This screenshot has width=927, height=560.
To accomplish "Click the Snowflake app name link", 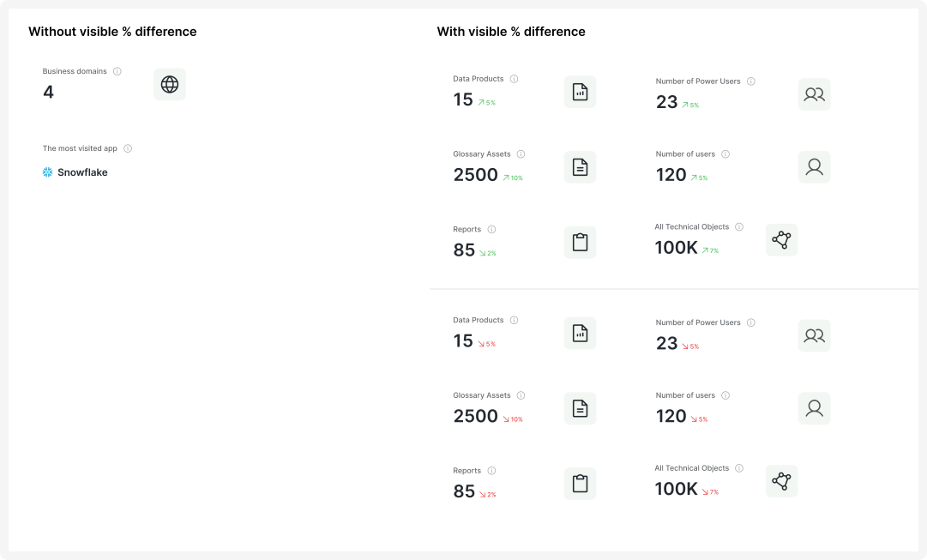I will pyautogui.click(x=81, y=172).
